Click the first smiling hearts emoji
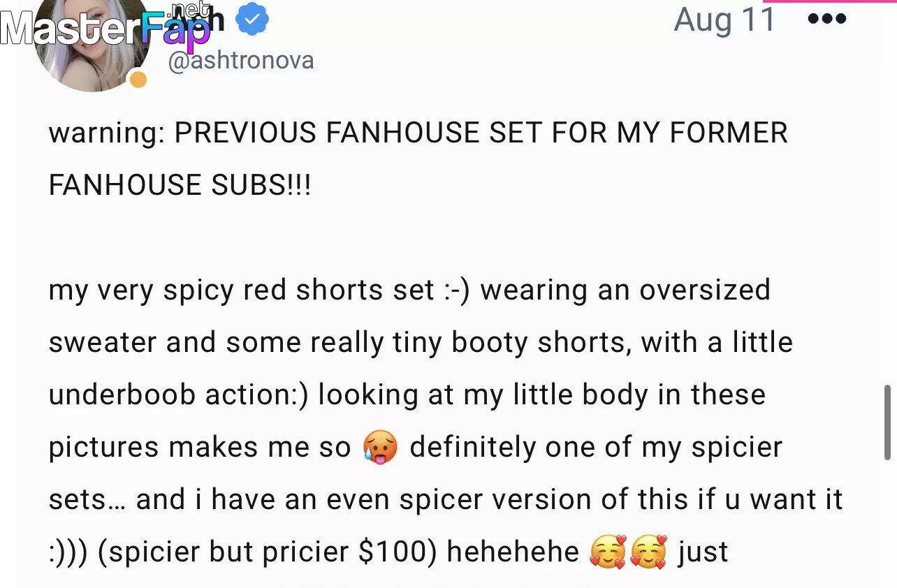Image resolution: width=897 pixels, height=588 pixels. click(x=608, y=552)
